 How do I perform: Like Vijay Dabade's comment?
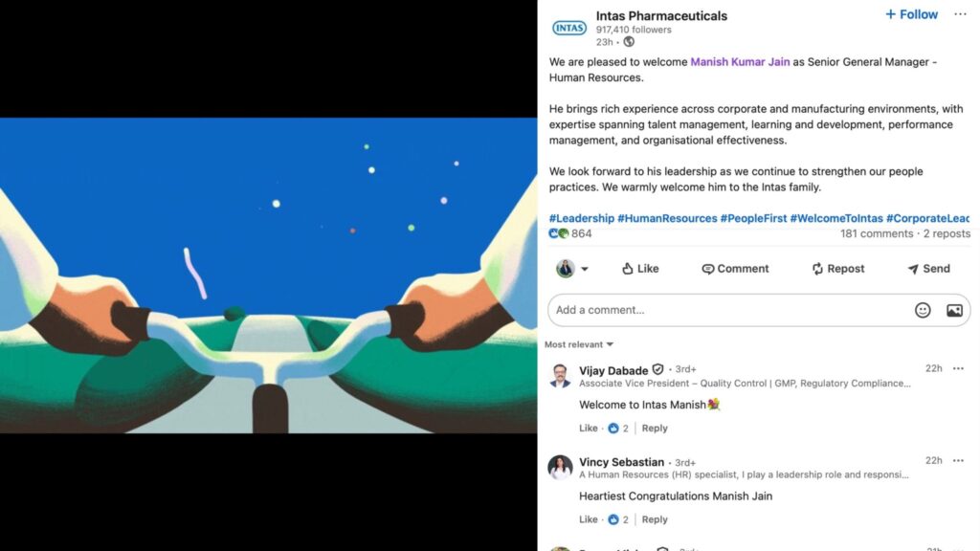588,428
